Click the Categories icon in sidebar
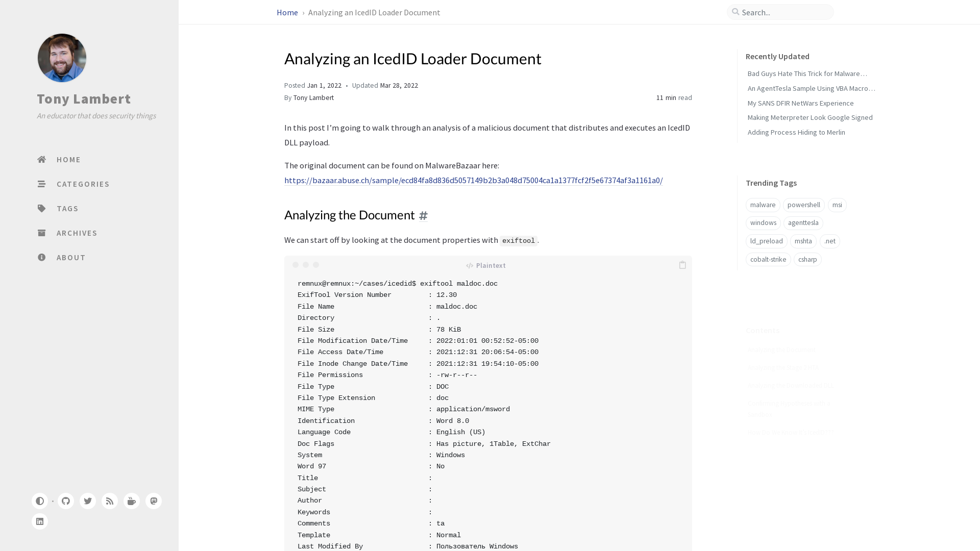Image resolution: width=980 pixels, height=551 pixels. click(42, 184)
